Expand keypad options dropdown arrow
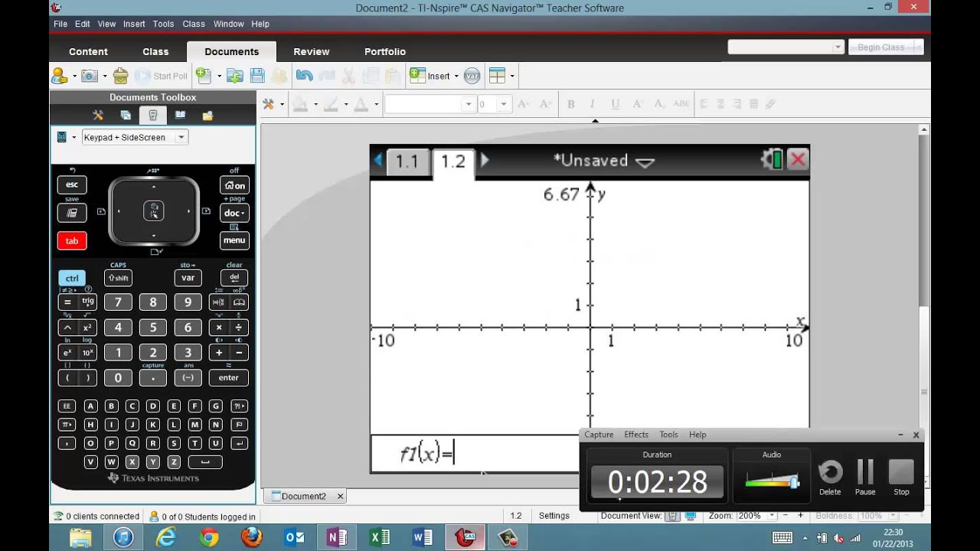The image size is (980, 551). (74, 137)
